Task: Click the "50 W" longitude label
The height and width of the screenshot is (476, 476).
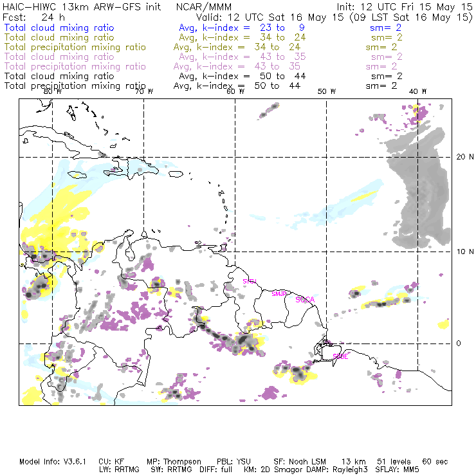Action: tap(327, 91)
